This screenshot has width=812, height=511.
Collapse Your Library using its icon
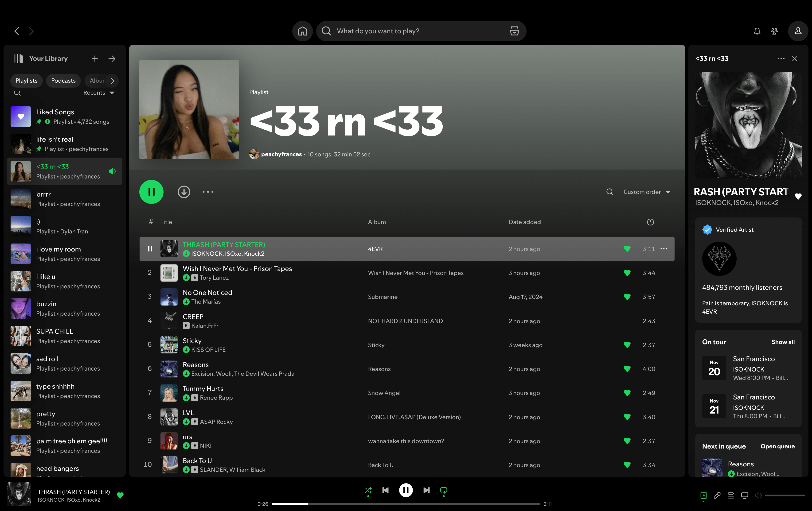[19, 58]
